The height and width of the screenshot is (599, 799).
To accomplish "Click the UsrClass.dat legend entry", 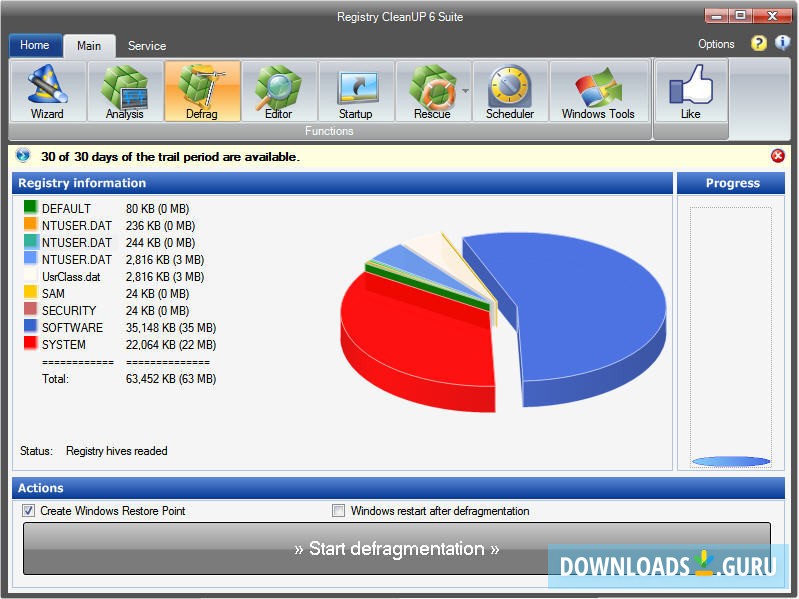I will tap(71, 277).
